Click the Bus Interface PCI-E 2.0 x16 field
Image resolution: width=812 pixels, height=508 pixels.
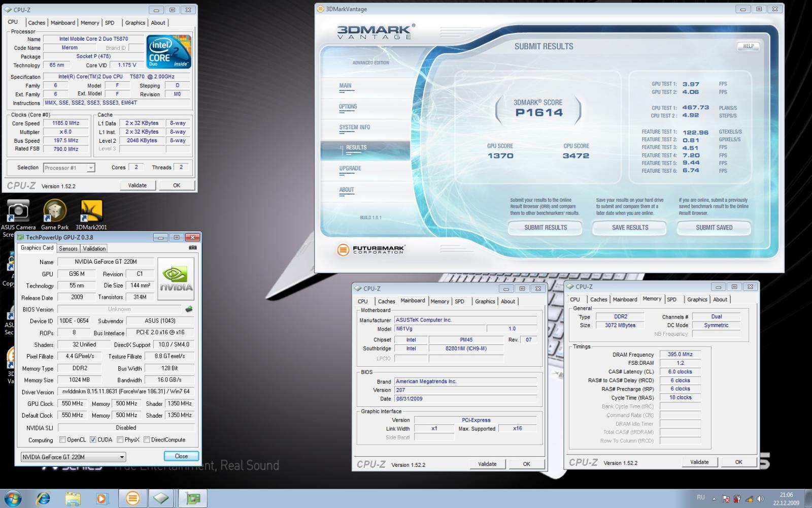(160, 332)
